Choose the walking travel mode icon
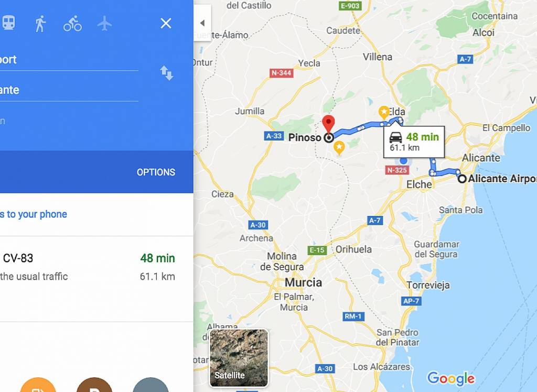 [40, 24]
